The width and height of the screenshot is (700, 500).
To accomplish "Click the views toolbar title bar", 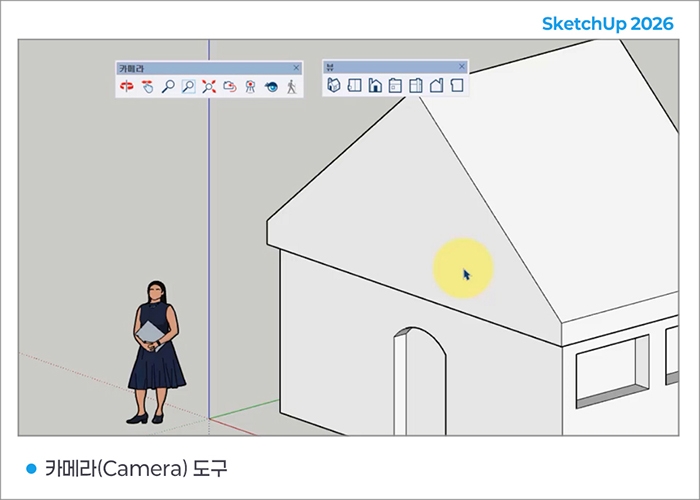I will [x=395, y=67].
